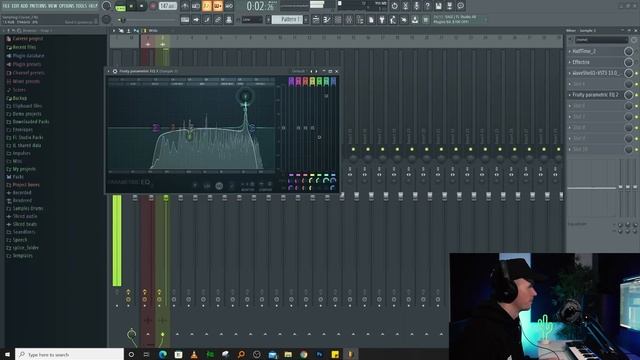This screenshot has width=640, height=360.
Task: Select the HalfTime_2 effect slot
Action: coord(595,51)
